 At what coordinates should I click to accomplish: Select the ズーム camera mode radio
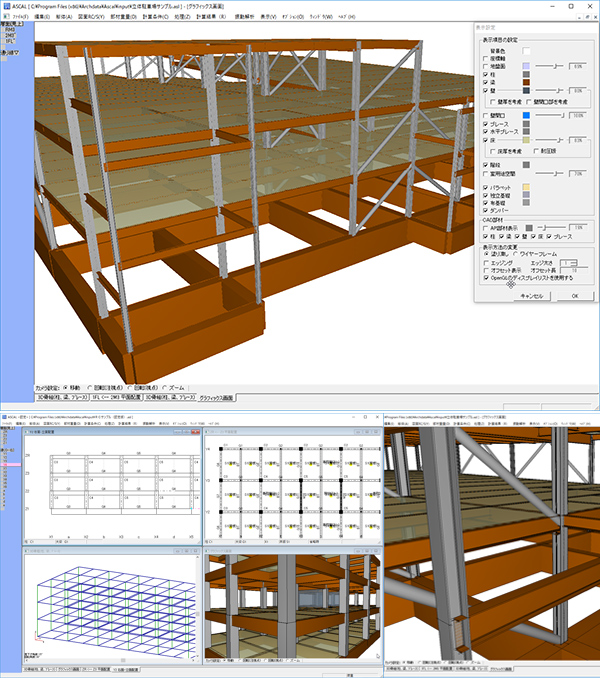click(x=170, y=386)
